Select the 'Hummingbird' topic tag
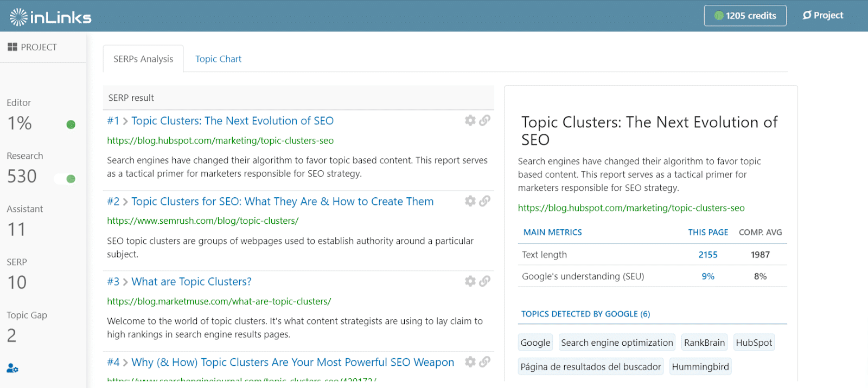868x388 pixels. (700, 367)
